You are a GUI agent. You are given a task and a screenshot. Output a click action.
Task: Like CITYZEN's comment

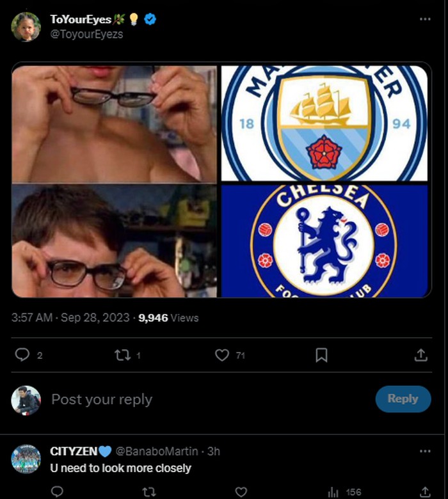(241, 491)
